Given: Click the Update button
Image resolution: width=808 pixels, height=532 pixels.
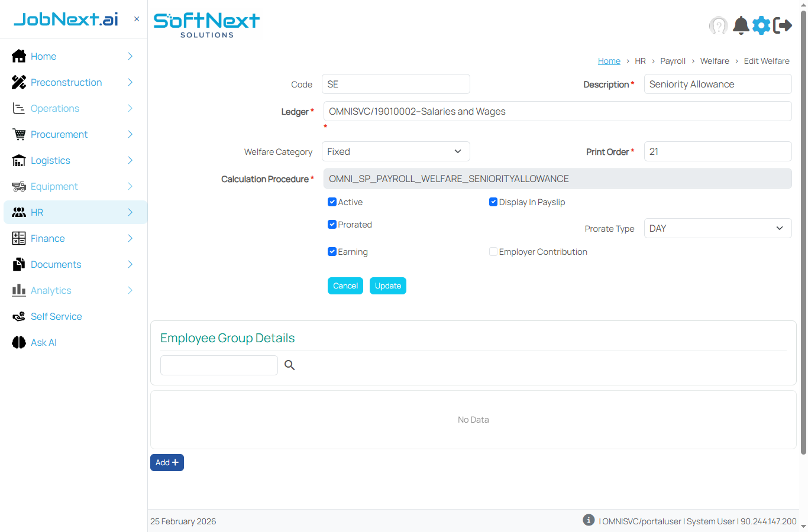Looking at the screenshot, I should coord(387,286).
